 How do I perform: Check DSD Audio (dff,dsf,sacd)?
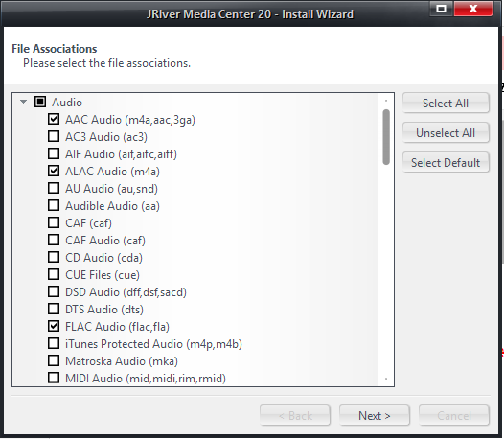pyautogui.click(x=54, y=291)
